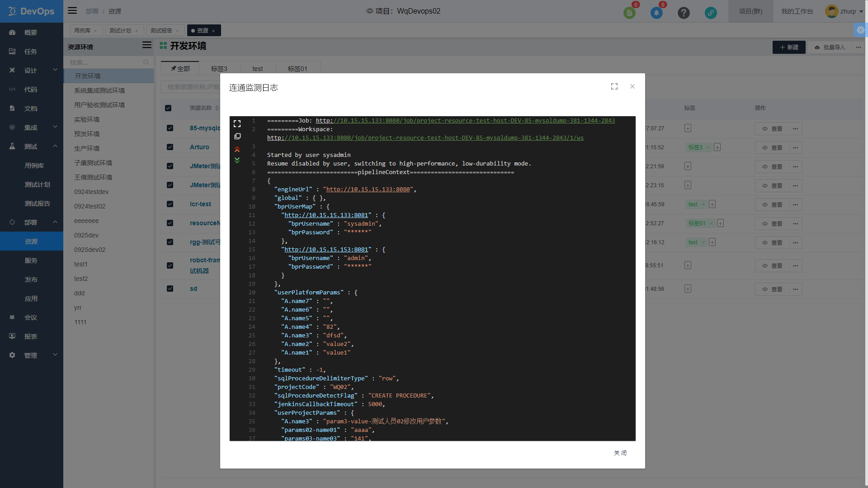Open more actions in sd row

795,289
